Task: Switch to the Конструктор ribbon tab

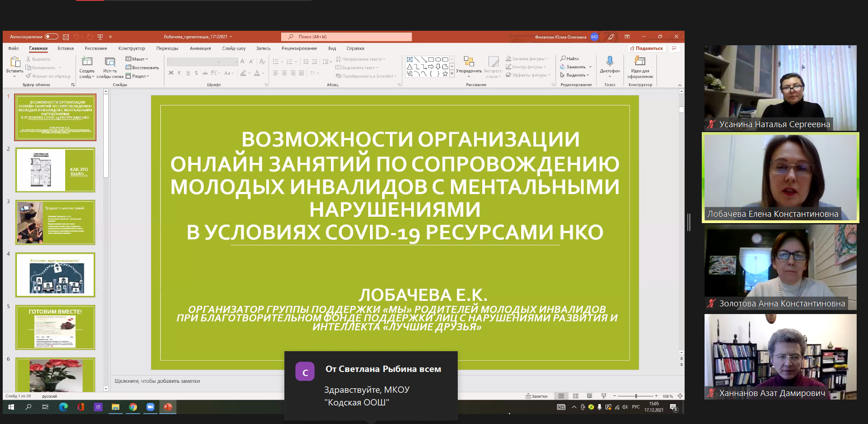Action: click(132, 48)
